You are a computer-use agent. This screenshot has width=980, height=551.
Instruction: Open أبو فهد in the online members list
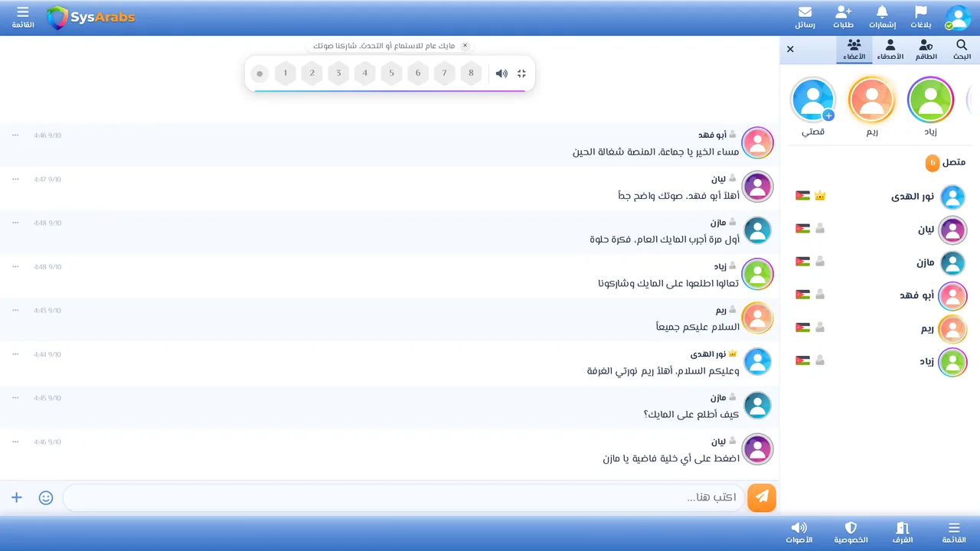[880, 295]
